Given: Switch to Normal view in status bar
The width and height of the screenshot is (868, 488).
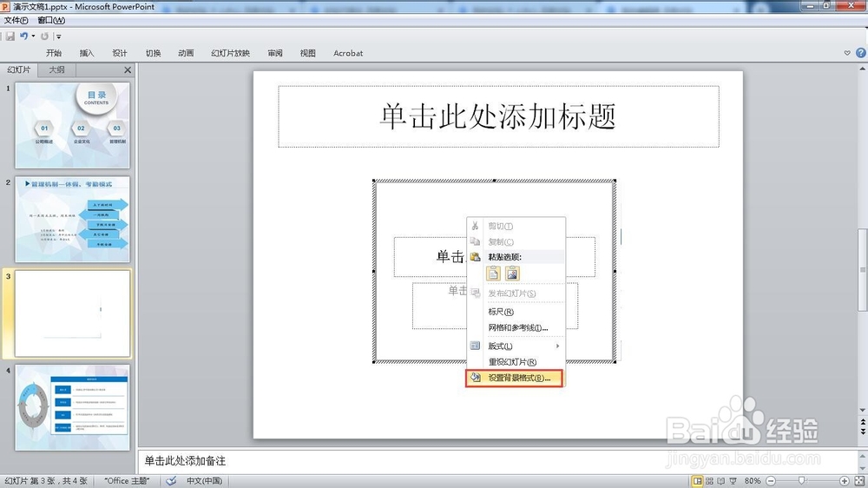Looking at the screenshot, I should pos(698,481).
